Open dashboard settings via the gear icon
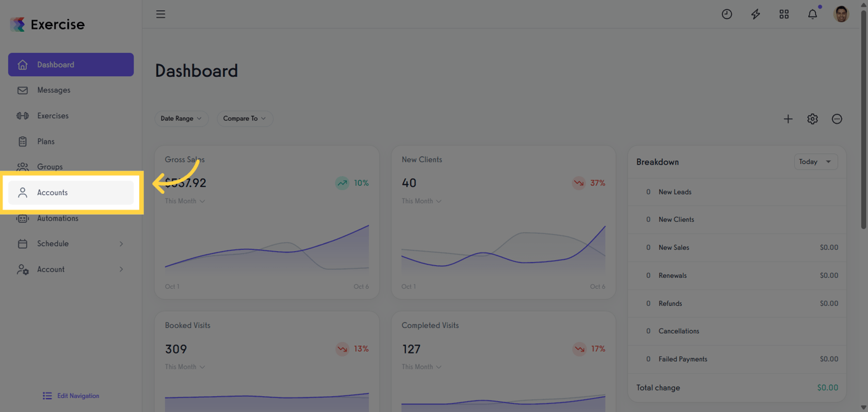 pyautogui.click(x=812, y=119)
